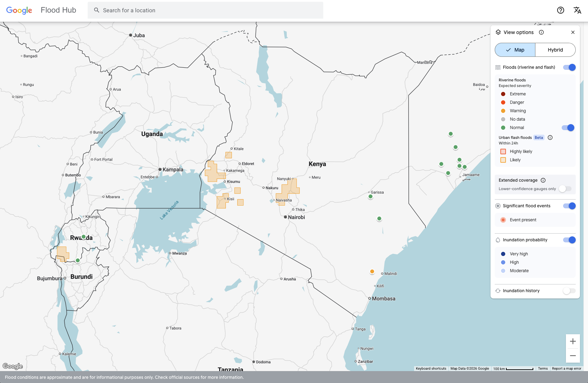
Task: Open the help question mark icon
Action: point(560,10)
